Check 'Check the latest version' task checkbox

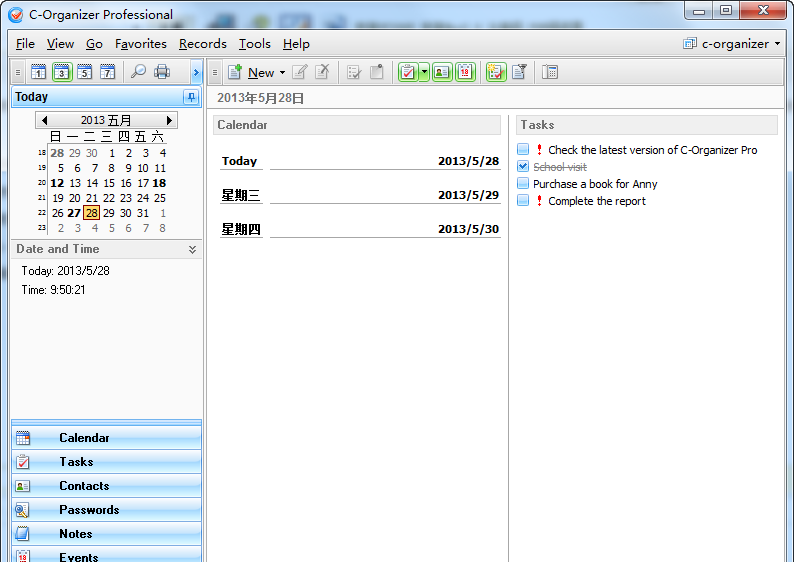click(x=523, y=149)
